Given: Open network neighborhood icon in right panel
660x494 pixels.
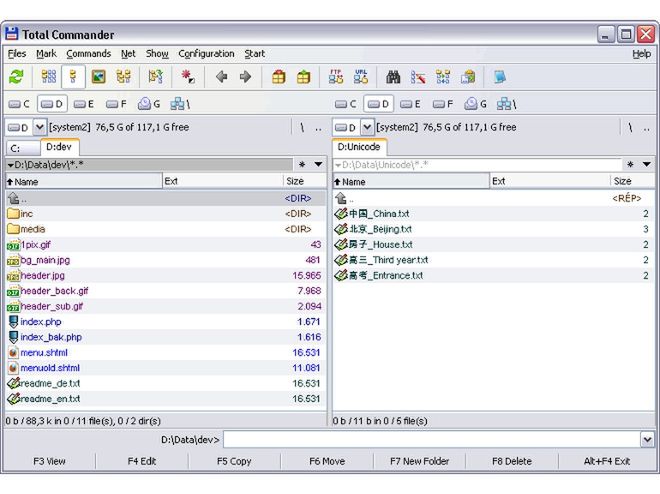Looking at the screenshot, I should (x=506, y=104).
